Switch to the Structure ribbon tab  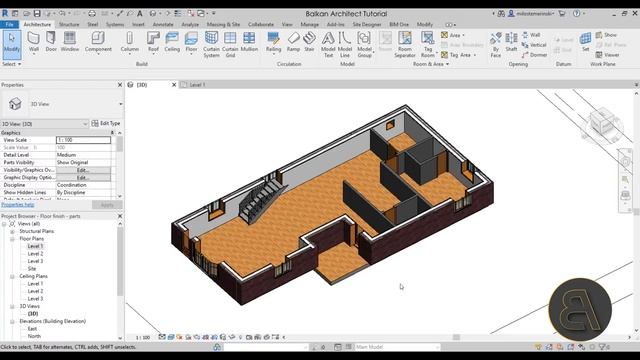click(x=69, y=24)
